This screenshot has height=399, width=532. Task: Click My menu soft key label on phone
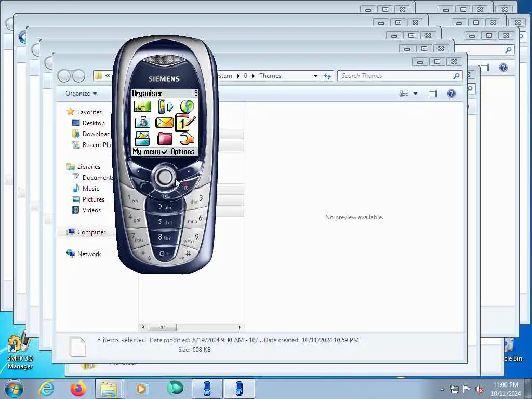pyautogui.click(x=146, y=152)
